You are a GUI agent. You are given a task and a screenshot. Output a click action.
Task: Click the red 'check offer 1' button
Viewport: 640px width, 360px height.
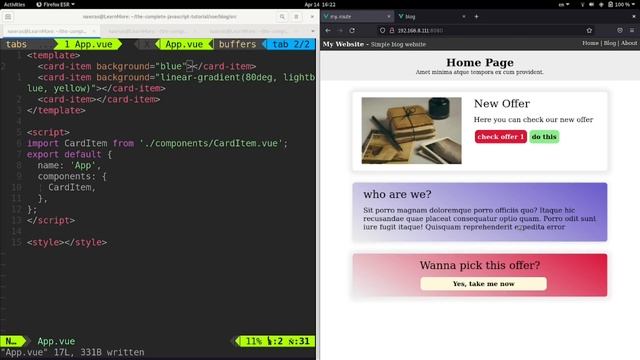(x=500, y=137)
